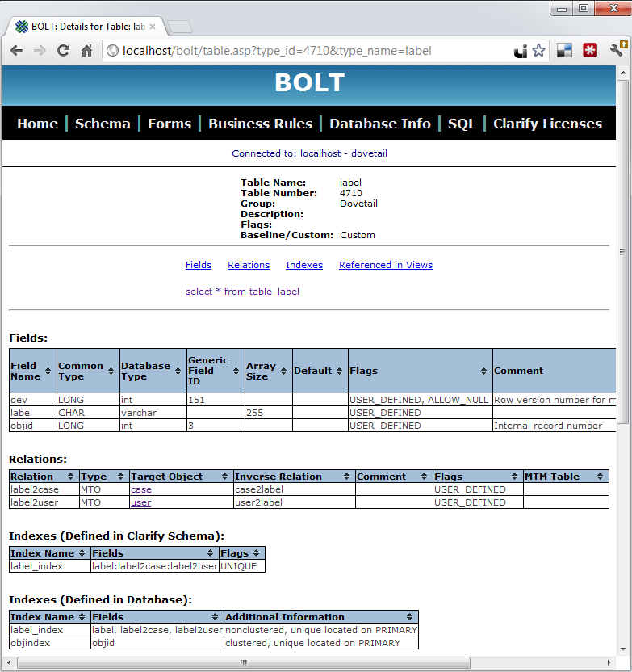This screenshot has width=632, height=672.
Task: Sort Clarify Schema indexes by Fields
Action: (210, 552)
